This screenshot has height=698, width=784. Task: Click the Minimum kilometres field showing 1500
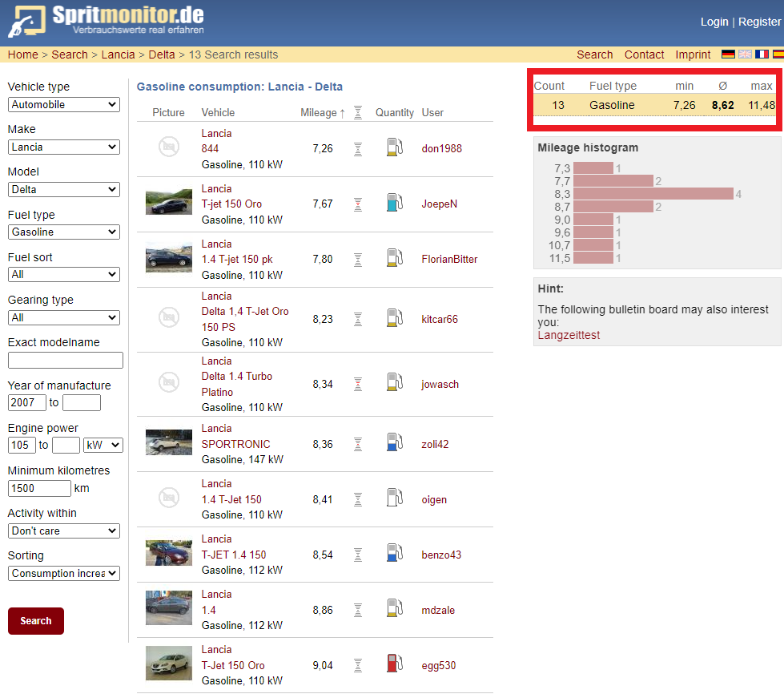coord(39,488)
